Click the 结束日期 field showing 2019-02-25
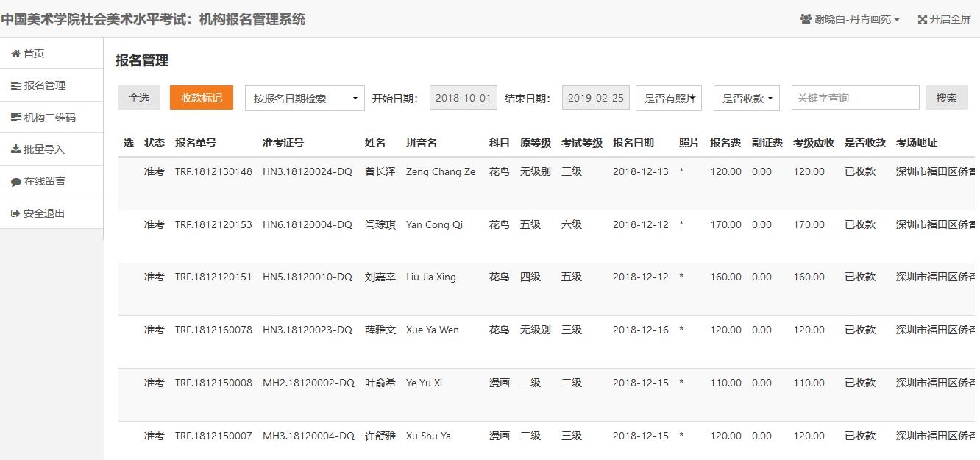980x460 pixels. 596,98
